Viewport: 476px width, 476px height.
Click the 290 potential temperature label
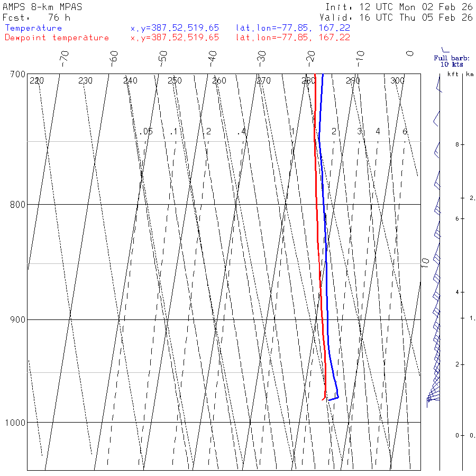tap(353, 81)
